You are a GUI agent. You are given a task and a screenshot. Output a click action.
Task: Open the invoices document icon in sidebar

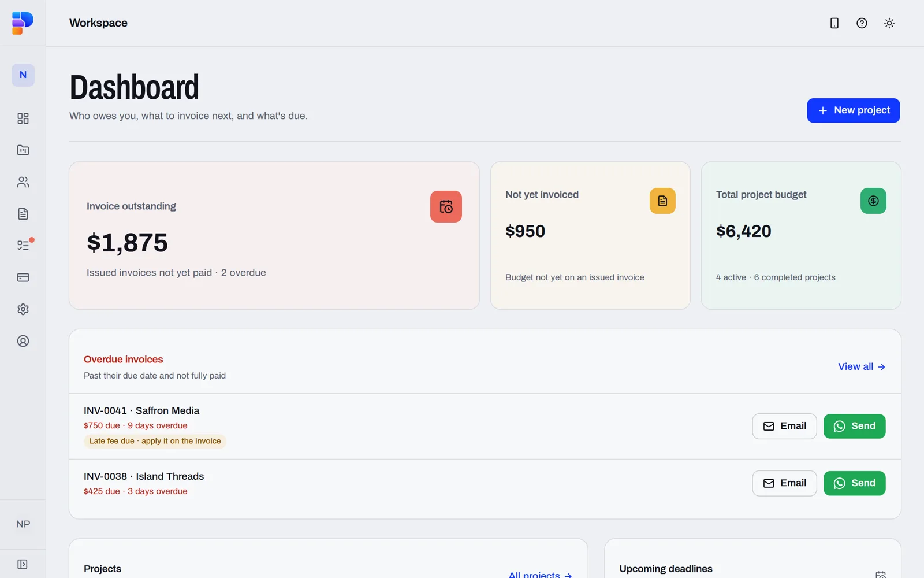click(x=23, y=214)
